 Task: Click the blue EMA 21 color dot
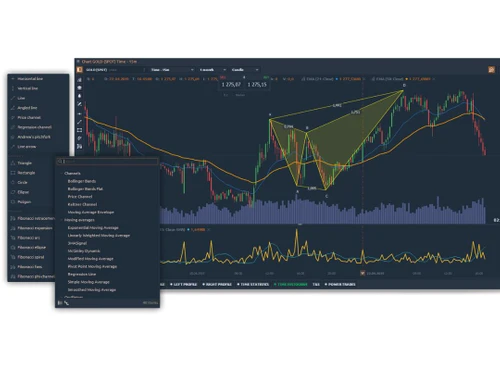click(x=337, y=79)
